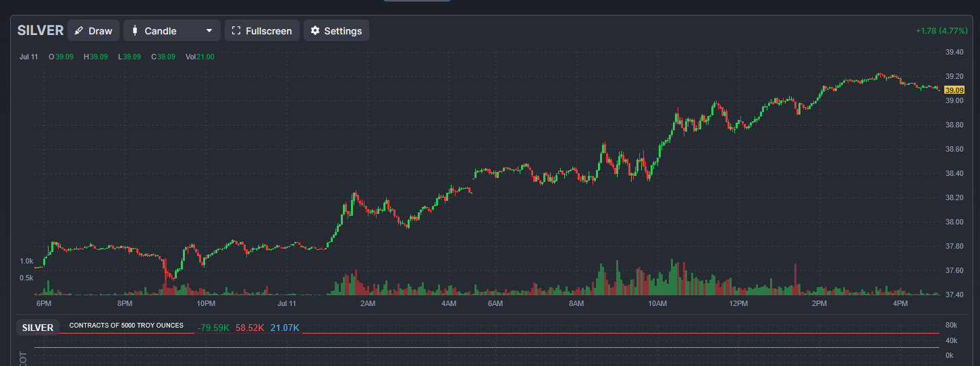Click the 38.20 price axis label
Screen dimensions: 980x366
[x=954, y=198]
